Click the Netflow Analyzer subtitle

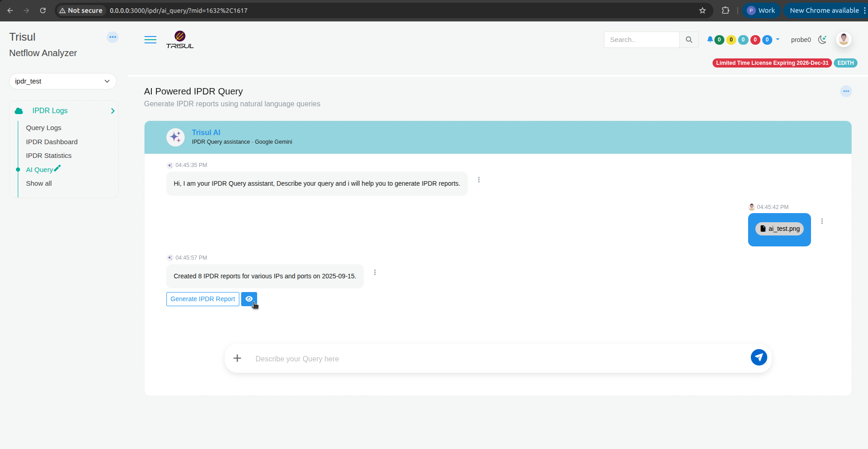coord(43,53)
